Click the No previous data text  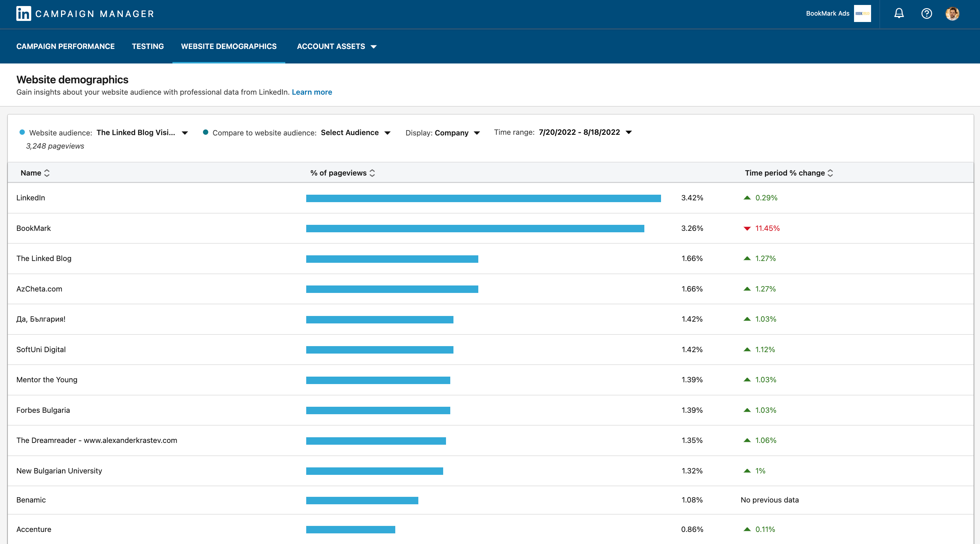[770, 500]
